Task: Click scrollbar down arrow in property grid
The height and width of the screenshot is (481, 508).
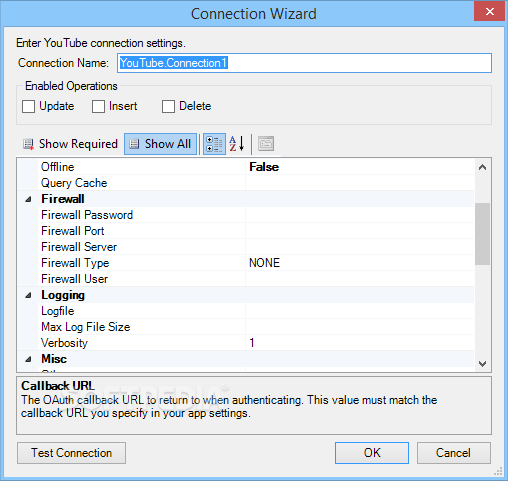Action: tap(482, 363)
